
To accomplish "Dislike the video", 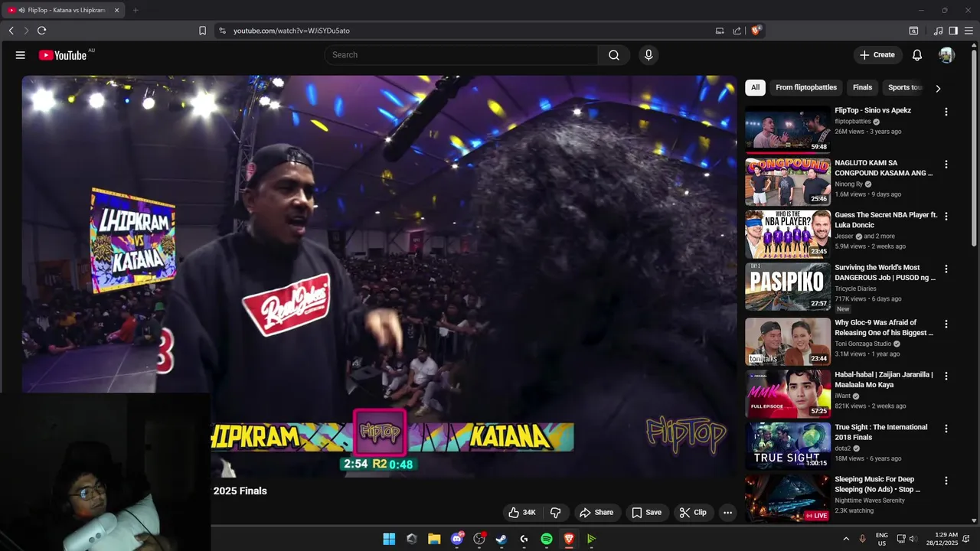I will (556, 513).
